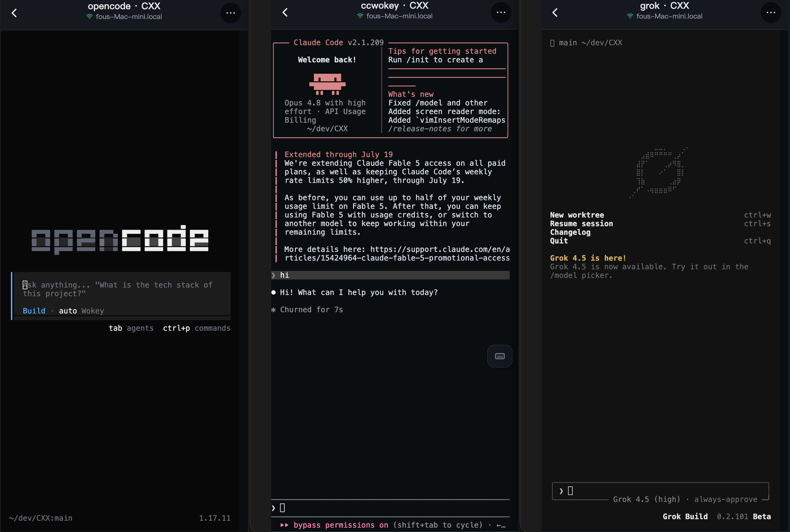Click "Tips for getting started" heading
The image size is (790, 532).
(442, 51)
